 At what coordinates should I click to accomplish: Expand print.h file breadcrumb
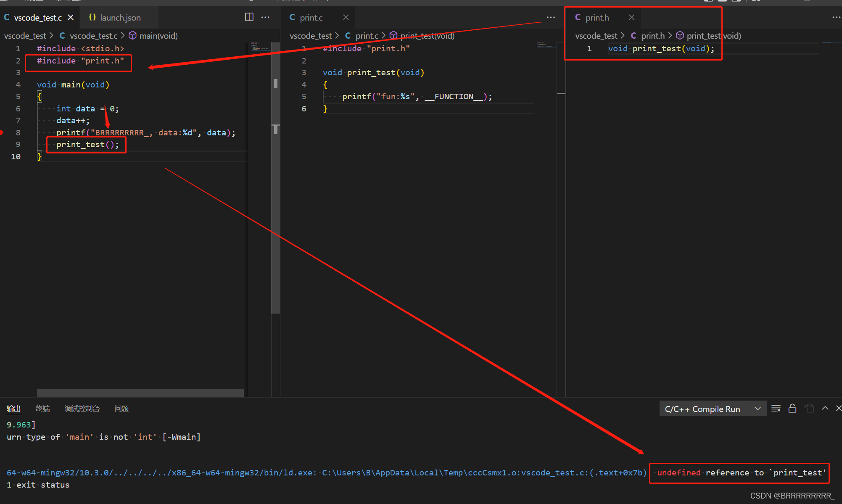pyautogui.click(x=652, y=36)
